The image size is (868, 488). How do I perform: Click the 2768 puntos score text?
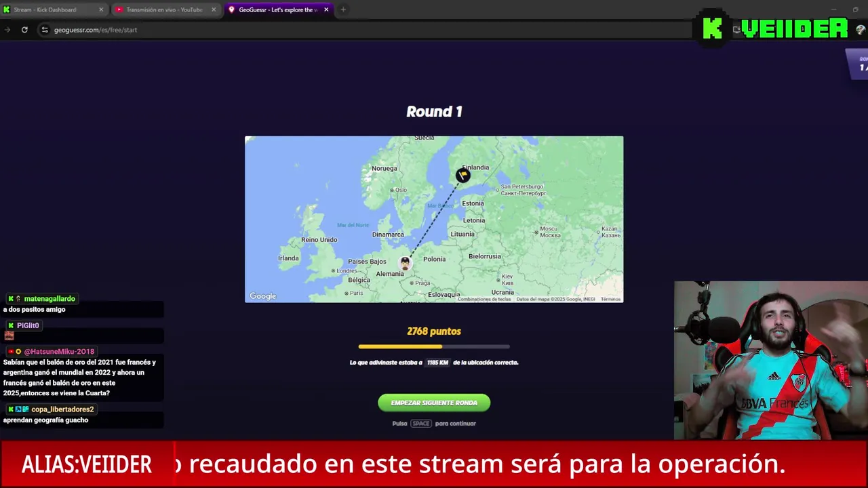(434, 331)
